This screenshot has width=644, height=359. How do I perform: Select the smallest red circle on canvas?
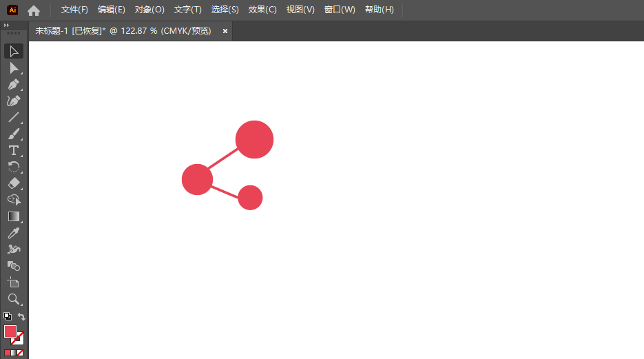pyautogui.click(x=250, y=198)
